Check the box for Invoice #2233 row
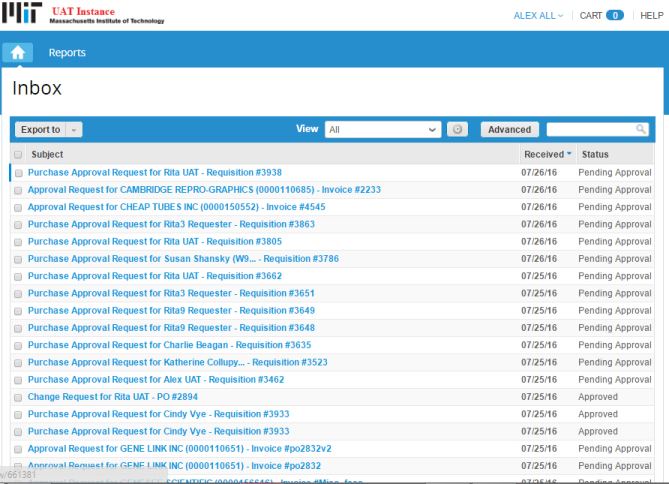Screen dimensions: 669x484 (x=18, y=190)
